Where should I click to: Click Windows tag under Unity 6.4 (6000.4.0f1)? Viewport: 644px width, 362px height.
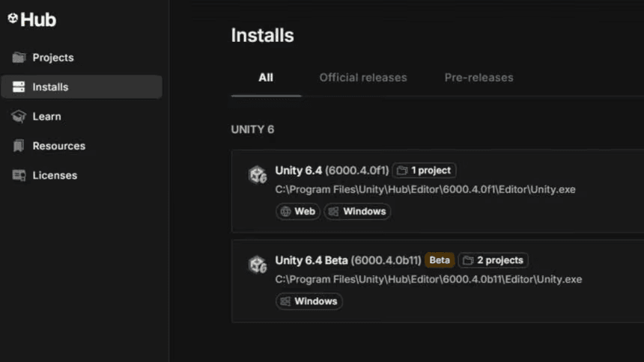pyautogui.click(x=357, y=212)
